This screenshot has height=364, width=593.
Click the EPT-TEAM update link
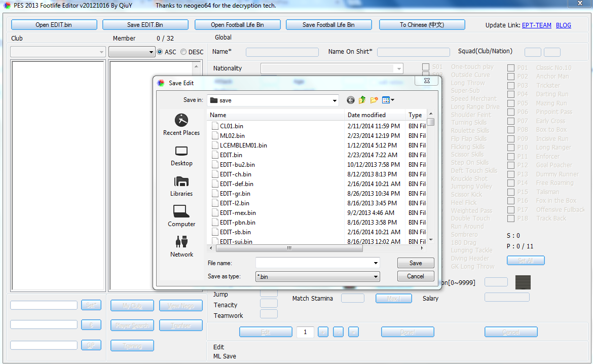pos(536,25)
